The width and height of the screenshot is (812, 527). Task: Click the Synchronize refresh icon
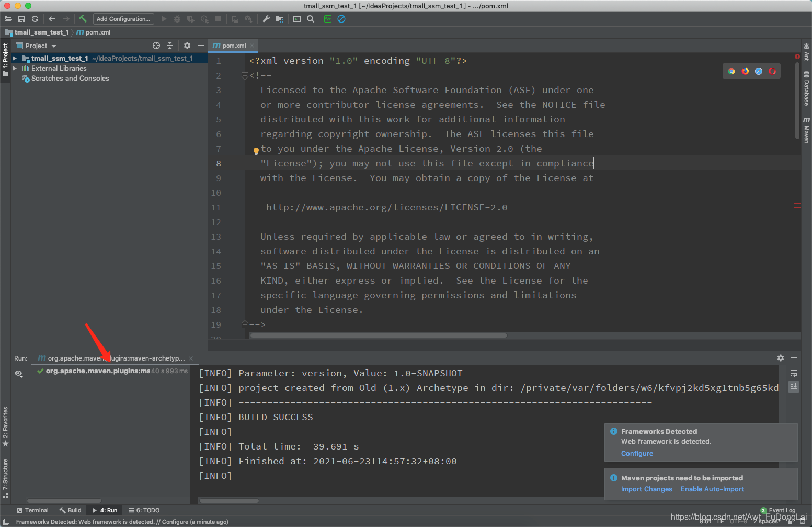[35, 19]
